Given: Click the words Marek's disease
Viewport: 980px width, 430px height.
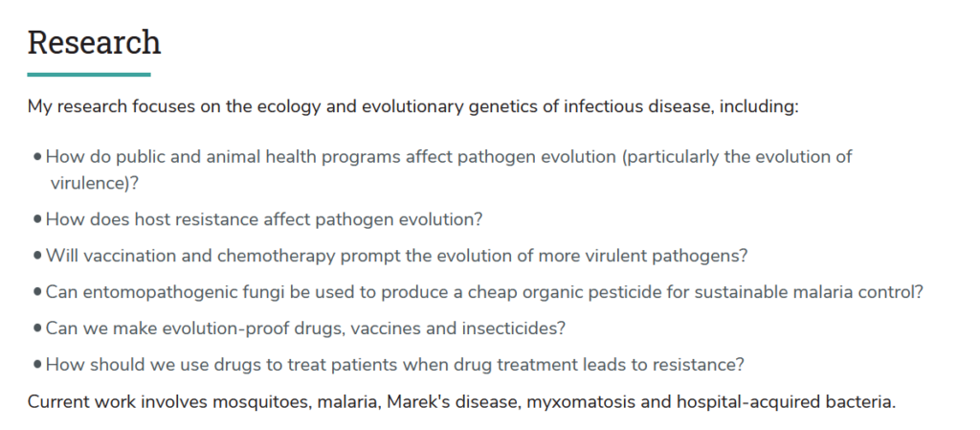Looking at the screenshot, I should click(x=454, y=402).
